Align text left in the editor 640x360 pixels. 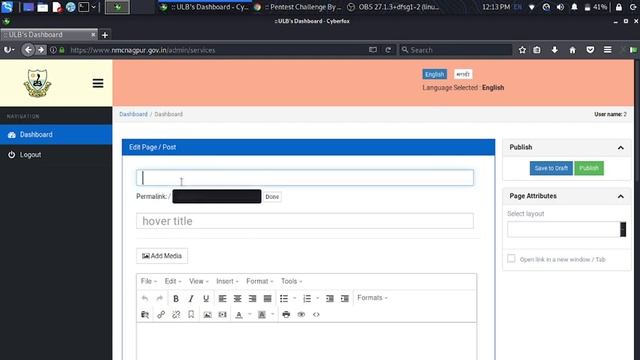[x=222, y=298]
